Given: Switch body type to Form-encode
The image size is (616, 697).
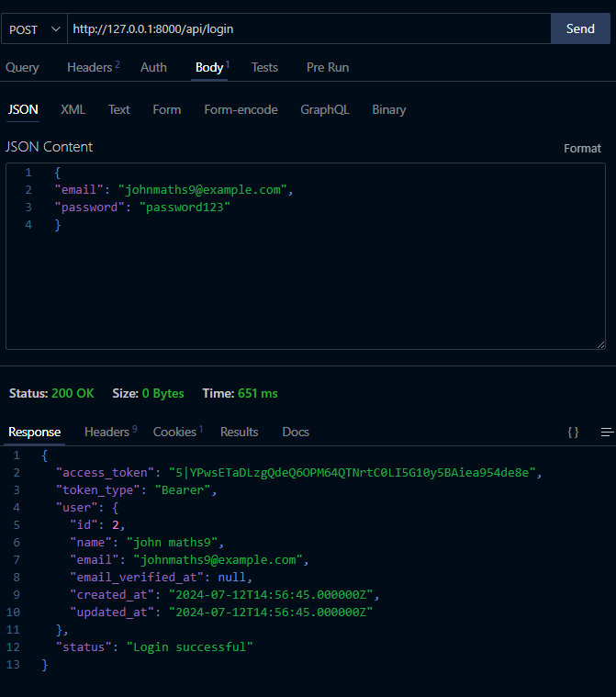Looking at the screenshot, I should (x=241, y=109).
